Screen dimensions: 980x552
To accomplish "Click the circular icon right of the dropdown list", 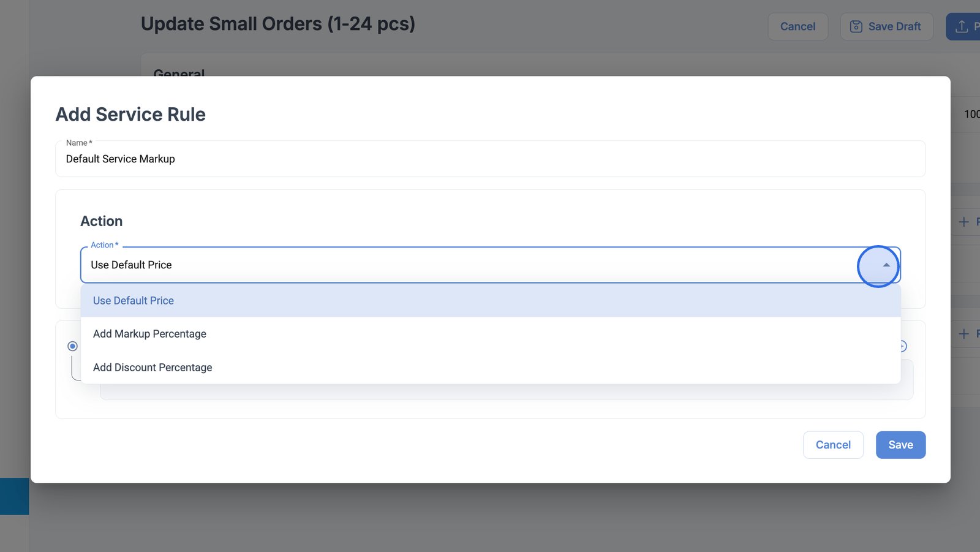I will pos(903,346).
